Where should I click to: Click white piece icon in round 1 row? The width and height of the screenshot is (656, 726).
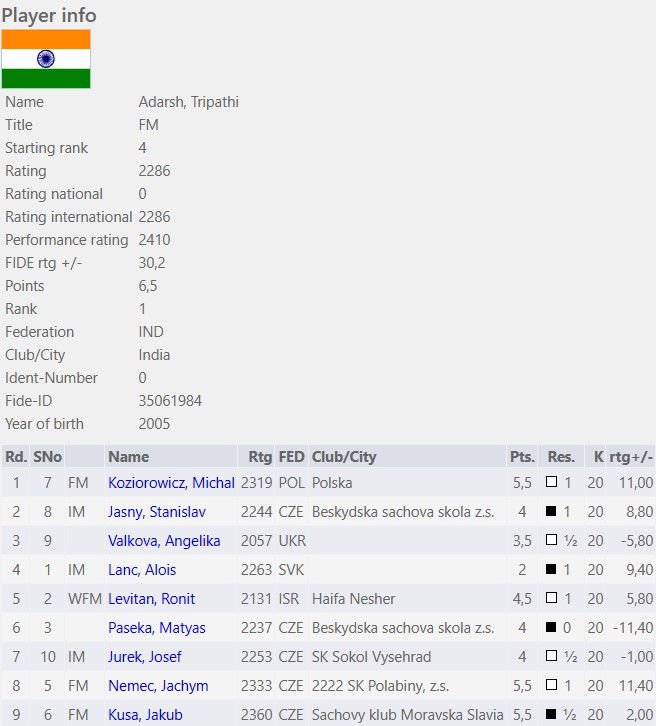[x=551, y=482]
